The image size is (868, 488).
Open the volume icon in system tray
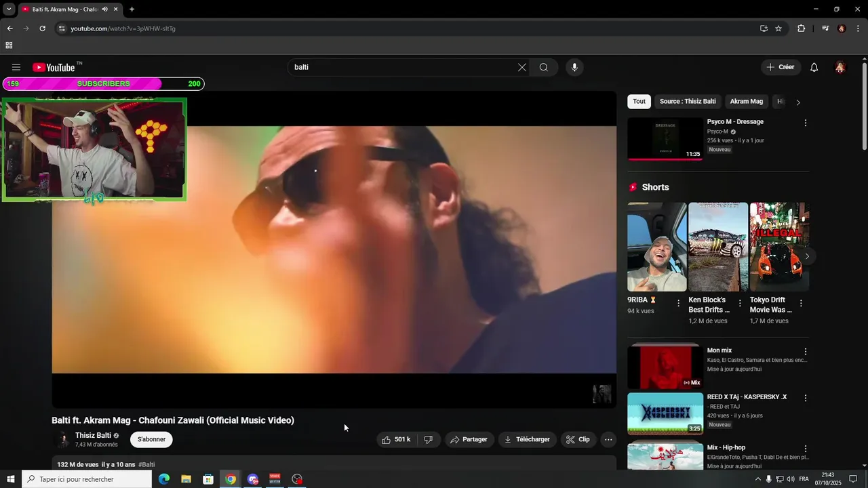(791, 479)
